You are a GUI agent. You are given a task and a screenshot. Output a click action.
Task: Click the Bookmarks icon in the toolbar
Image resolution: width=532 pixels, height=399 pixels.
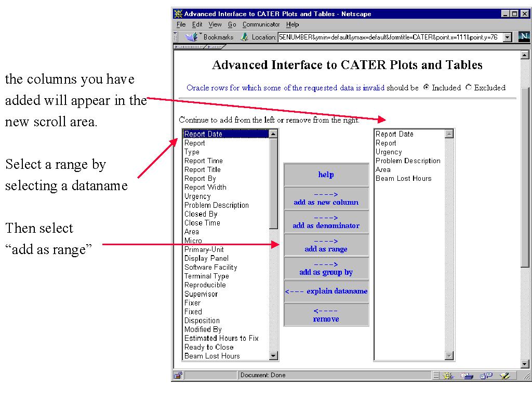[x=192, y=37]
